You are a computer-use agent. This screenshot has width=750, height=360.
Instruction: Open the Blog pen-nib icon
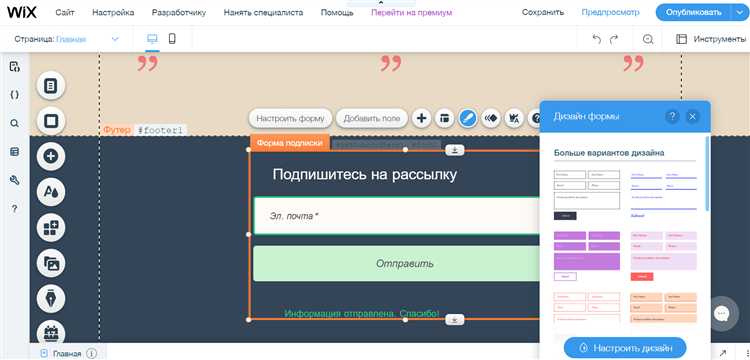tap(51, 299)
